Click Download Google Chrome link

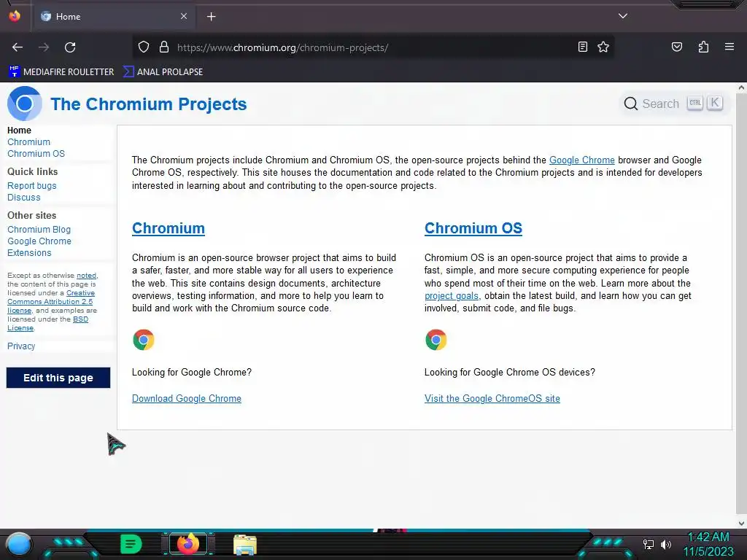tap(186, 399)
